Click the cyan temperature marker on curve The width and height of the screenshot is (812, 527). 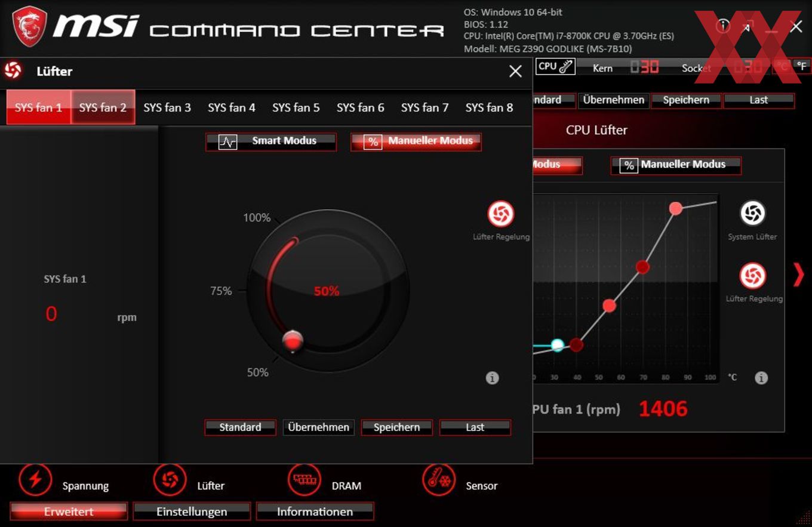click(x=557, y=345)
